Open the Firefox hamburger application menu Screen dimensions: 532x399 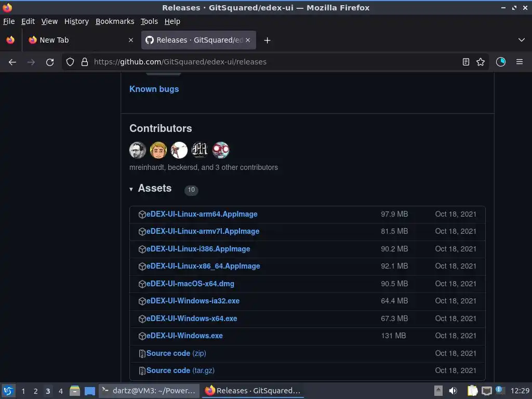520,62
